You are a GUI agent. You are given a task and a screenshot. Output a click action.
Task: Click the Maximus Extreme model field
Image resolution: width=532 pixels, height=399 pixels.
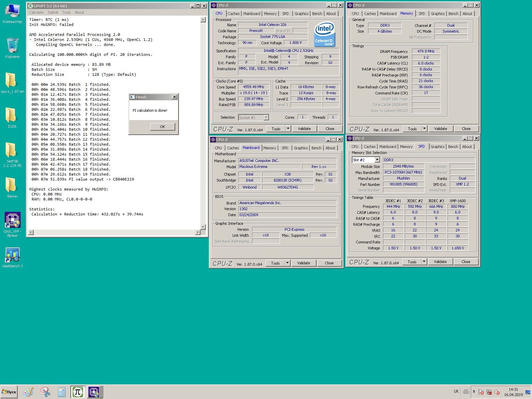tap(270, 167)
